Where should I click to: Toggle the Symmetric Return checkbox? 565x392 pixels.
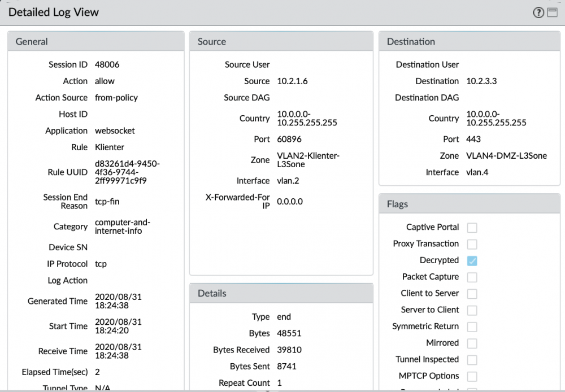pyautogui.click(x=472, y=327)
